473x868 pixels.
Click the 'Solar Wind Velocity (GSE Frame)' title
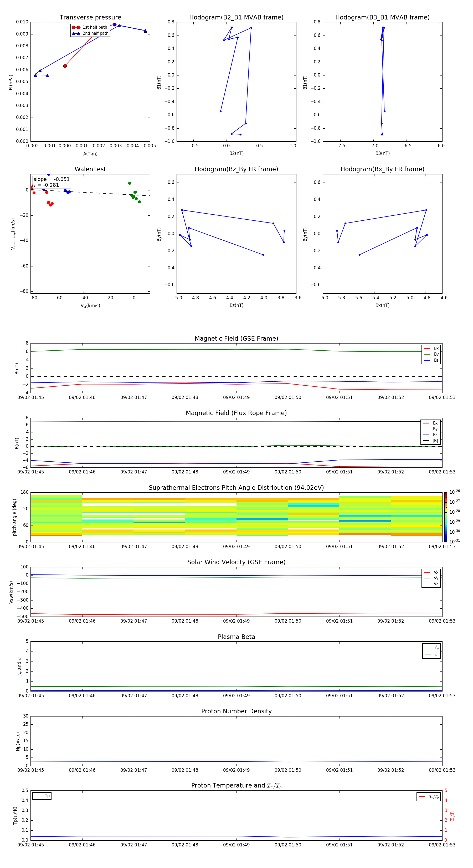(x=236, y=562)
